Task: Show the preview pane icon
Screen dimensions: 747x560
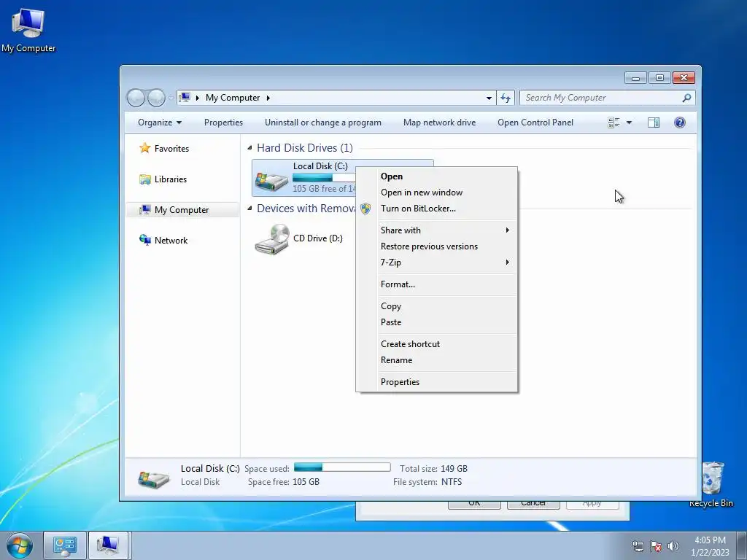Action: pyautogui.click(x=654, y=122)
